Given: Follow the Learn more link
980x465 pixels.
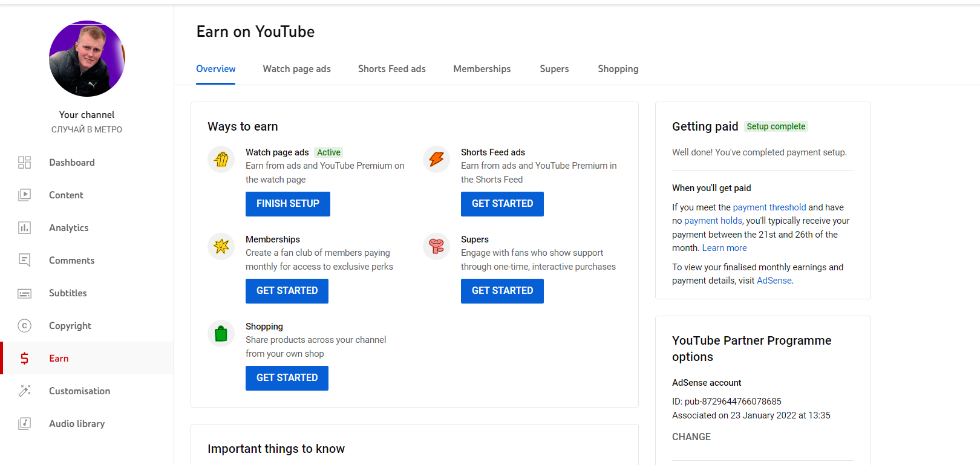Looking at the screenshot, I should 724,248.
